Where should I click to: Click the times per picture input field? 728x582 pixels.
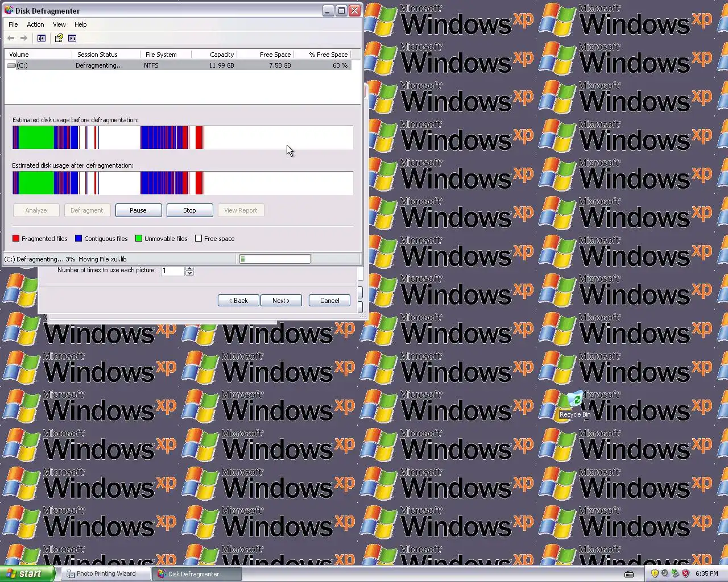click(x=173, y=271)
